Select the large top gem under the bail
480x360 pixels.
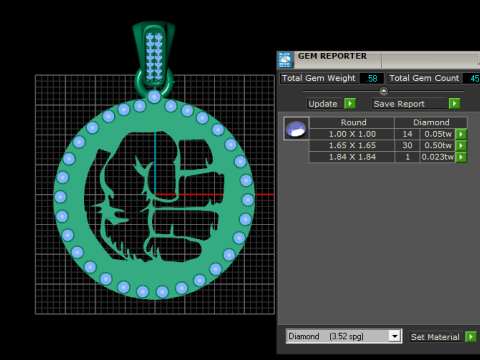tap(154, 97)
